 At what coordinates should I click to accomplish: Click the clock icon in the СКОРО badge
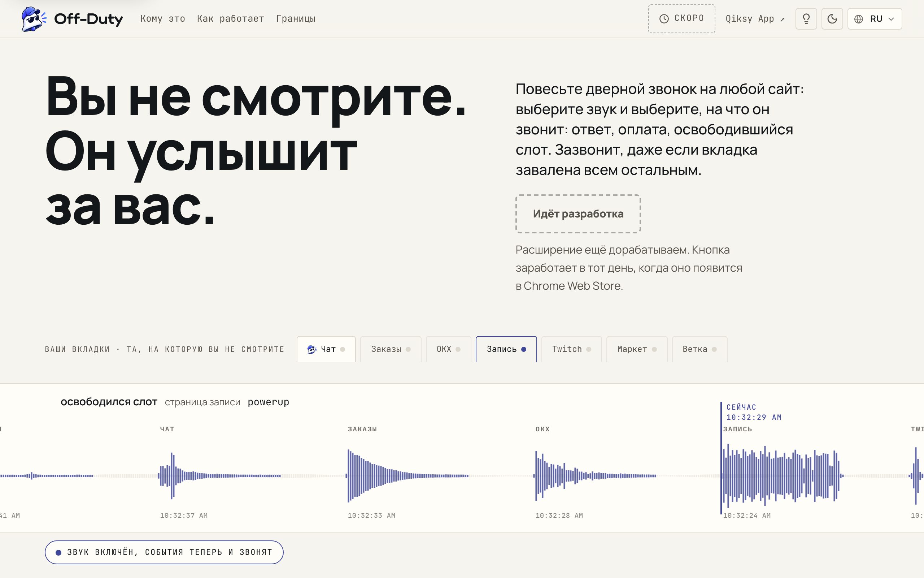[x=664, y=19]
